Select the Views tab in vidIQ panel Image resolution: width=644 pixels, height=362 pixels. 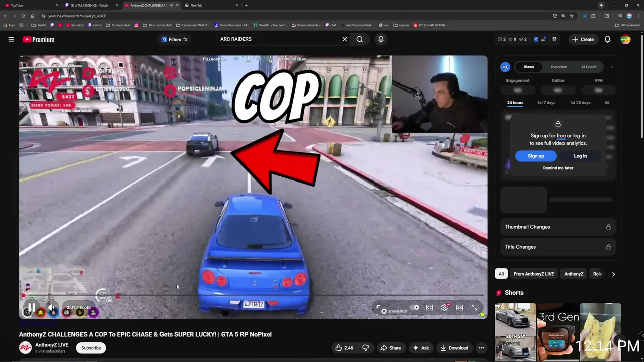[x=529, y=67]
